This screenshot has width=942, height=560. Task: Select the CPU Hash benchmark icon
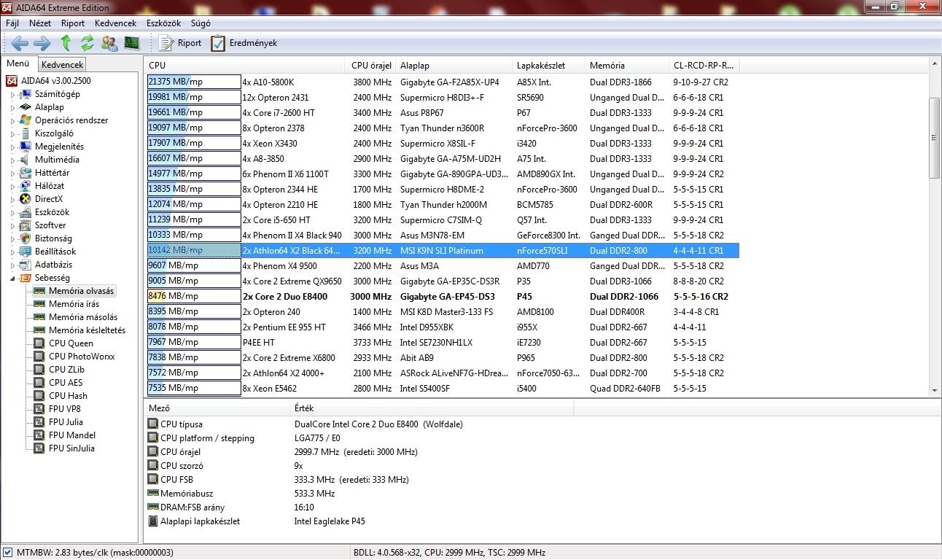[x=39, y=396]
